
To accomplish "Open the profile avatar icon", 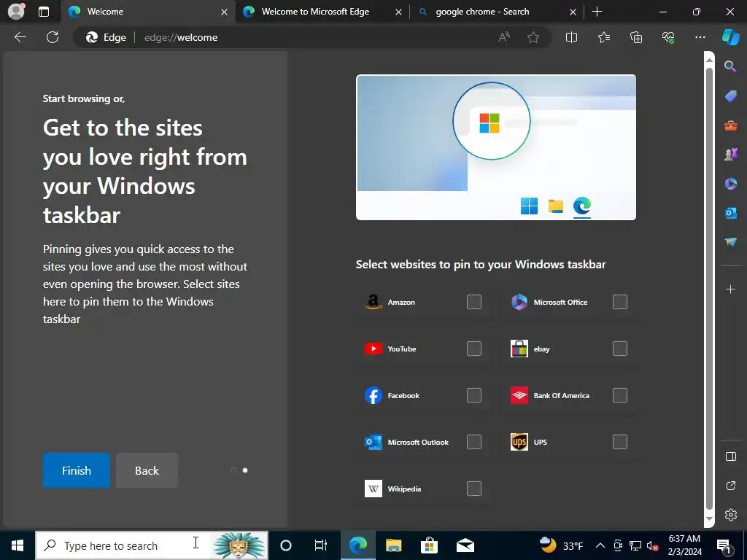I will (17, 11).
